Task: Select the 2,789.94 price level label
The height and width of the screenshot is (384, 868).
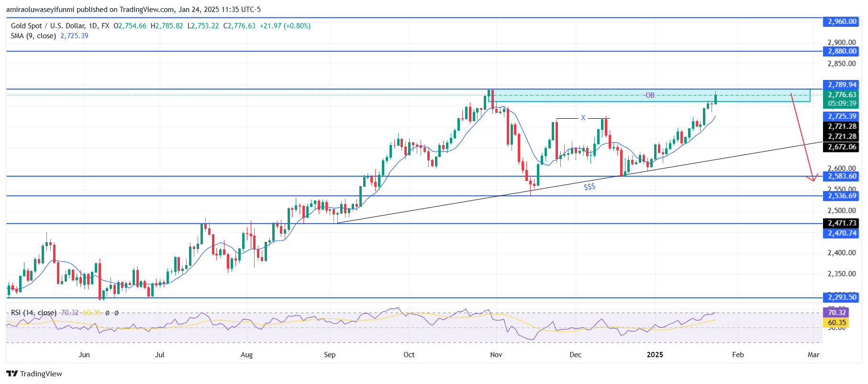Action: [842, 85]
